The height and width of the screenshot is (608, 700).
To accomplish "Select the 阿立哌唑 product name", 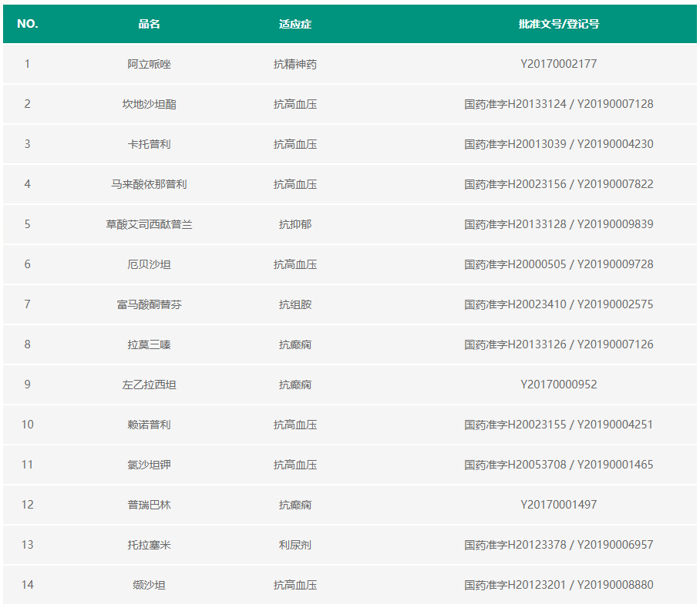I will pyautogui.click(x=149, y=64).
